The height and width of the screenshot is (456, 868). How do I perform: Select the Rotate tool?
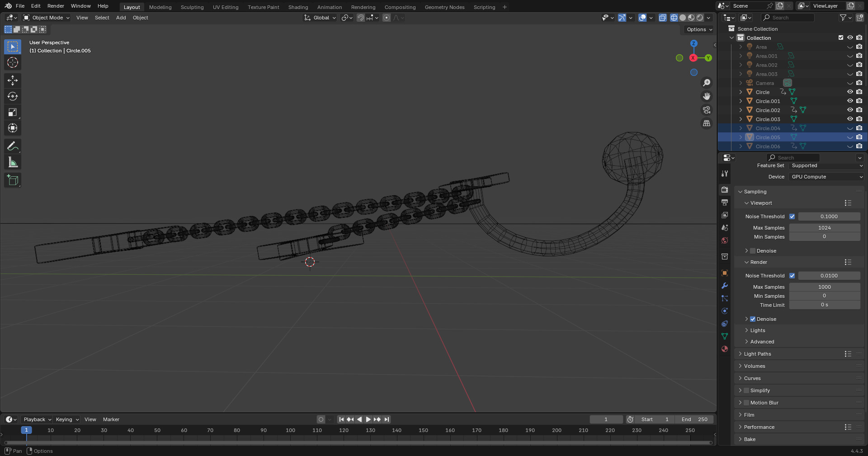point(13,96)
